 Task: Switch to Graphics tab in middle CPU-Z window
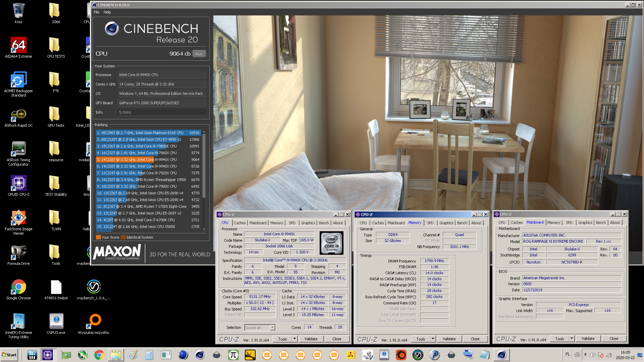coord(446,223)
